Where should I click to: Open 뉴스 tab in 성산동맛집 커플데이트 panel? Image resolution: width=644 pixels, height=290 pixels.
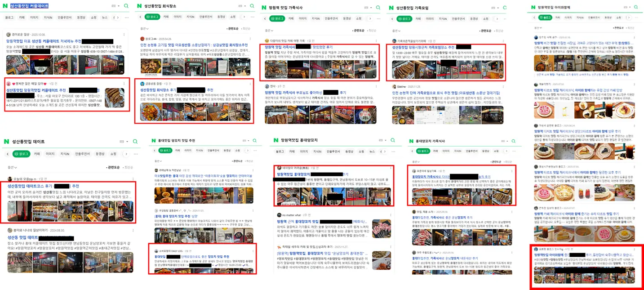[x=105, y=18]
